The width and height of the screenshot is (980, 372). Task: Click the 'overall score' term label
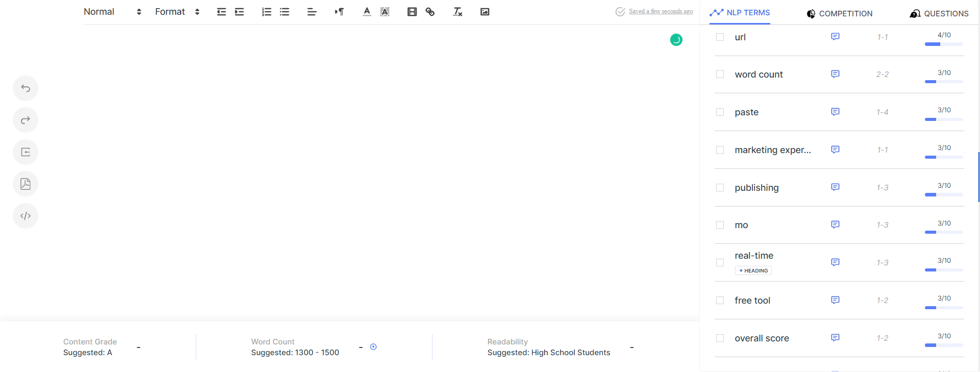tap(762, 338)
